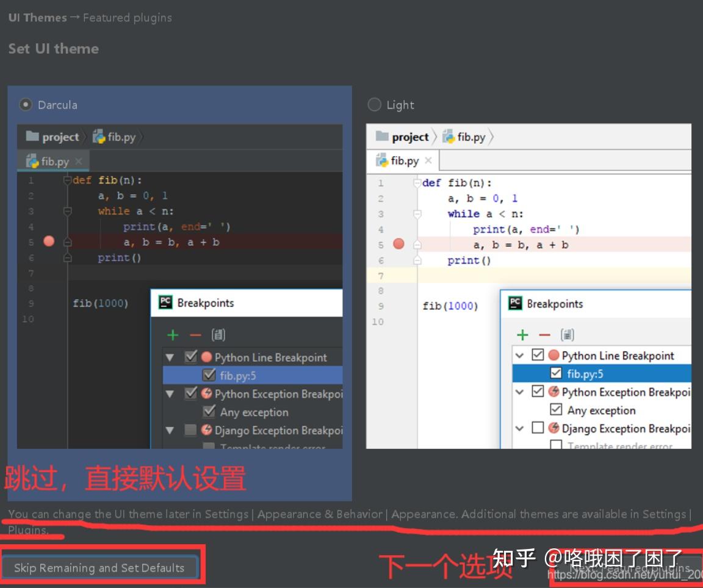703x588 pixels.
Task: Click Python Line Breakpoint red icon in Light tree
Action: coord(554,355)
